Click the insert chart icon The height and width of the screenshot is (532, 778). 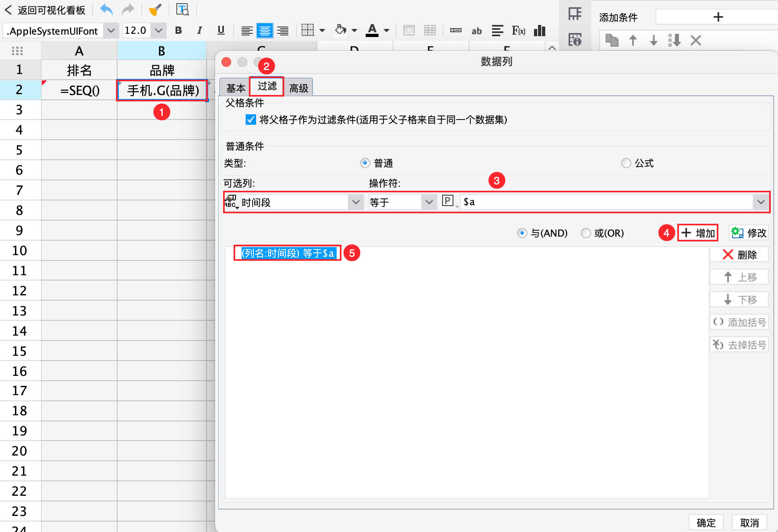tap(539, 31)
